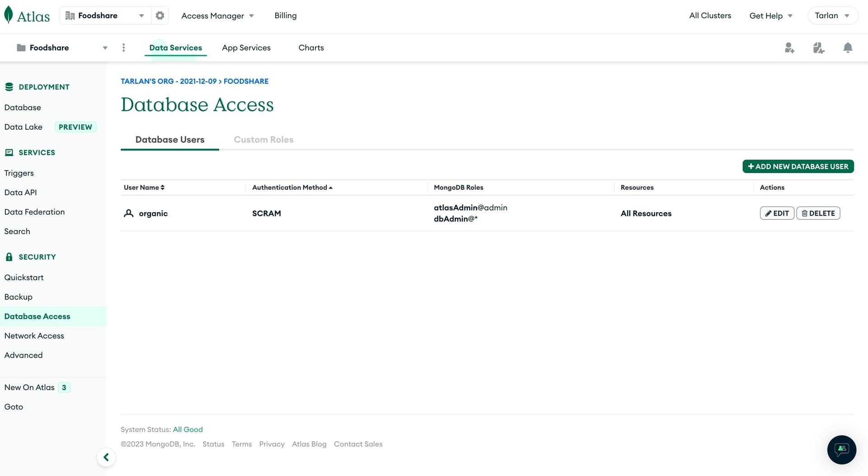Click the Atlas leaf logo
Viewport: 868px width, 476px height.
point(9,15)
